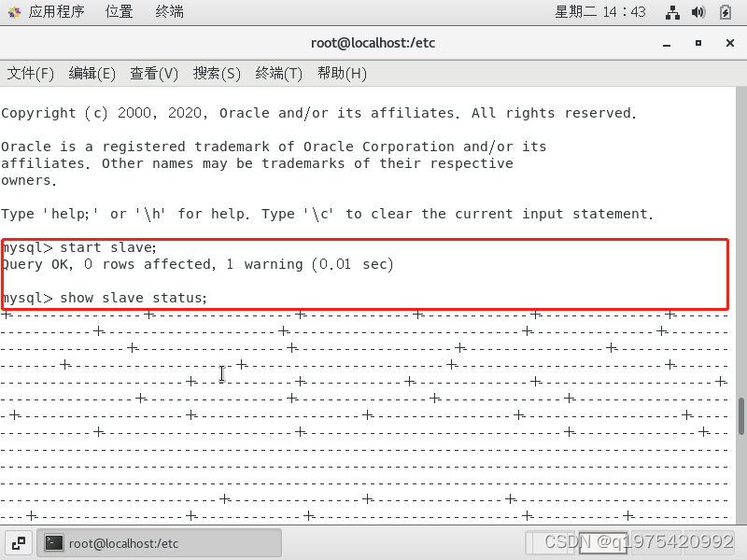Select root@localhost:/etc taskbar entry
The height and width of the screenshot is (560, 747).
point(159,543)
